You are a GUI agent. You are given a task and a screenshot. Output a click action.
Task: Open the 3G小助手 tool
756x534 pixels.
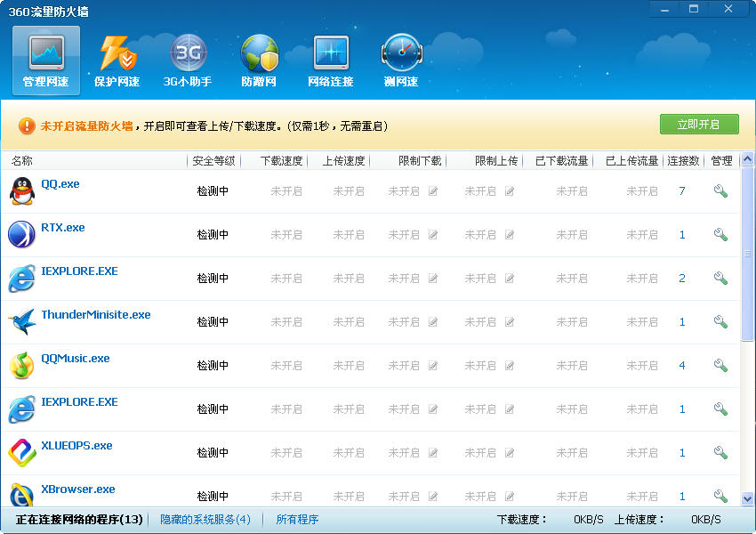coord(188,61)
